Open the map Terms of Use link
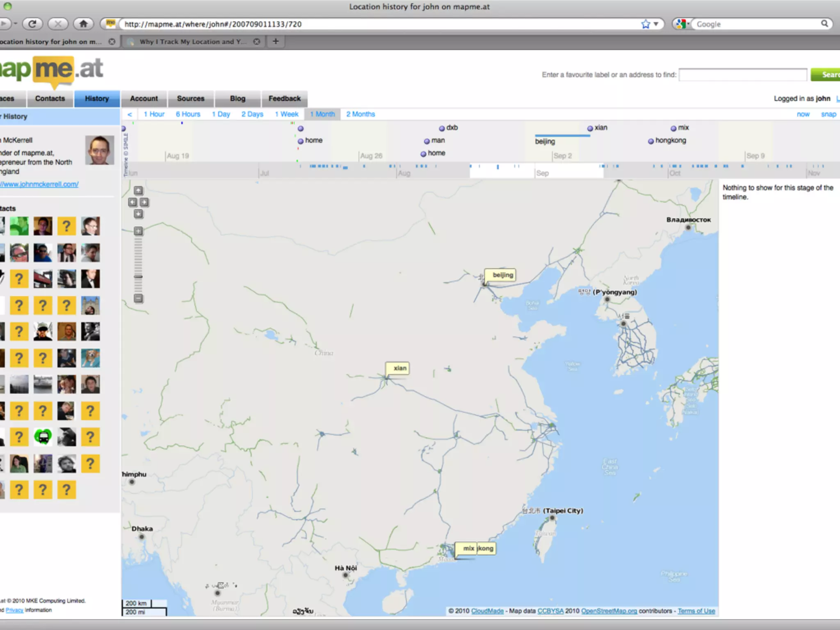 pos(696,611)
